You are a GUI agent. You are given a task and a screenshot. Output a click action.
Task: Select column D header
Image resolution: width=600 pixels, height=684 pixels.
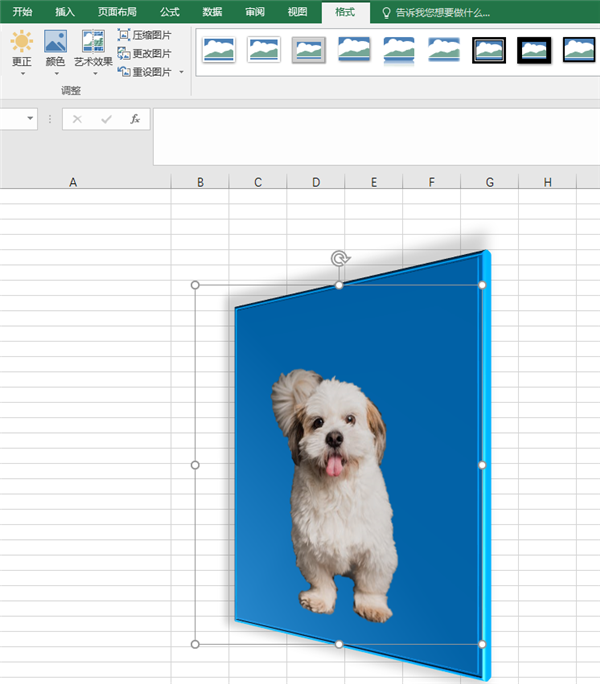click(315, 182)
